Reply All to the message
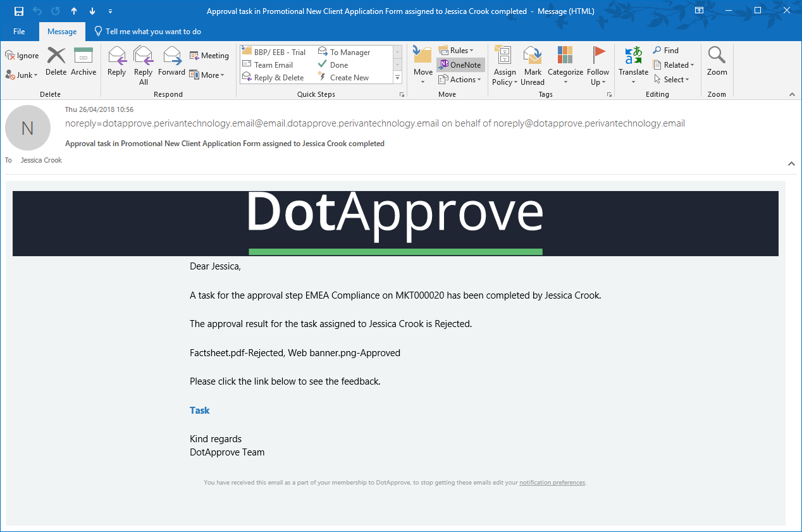Viewport: 802px width, 532px height. pyautogui.click(x=144, y=66)
